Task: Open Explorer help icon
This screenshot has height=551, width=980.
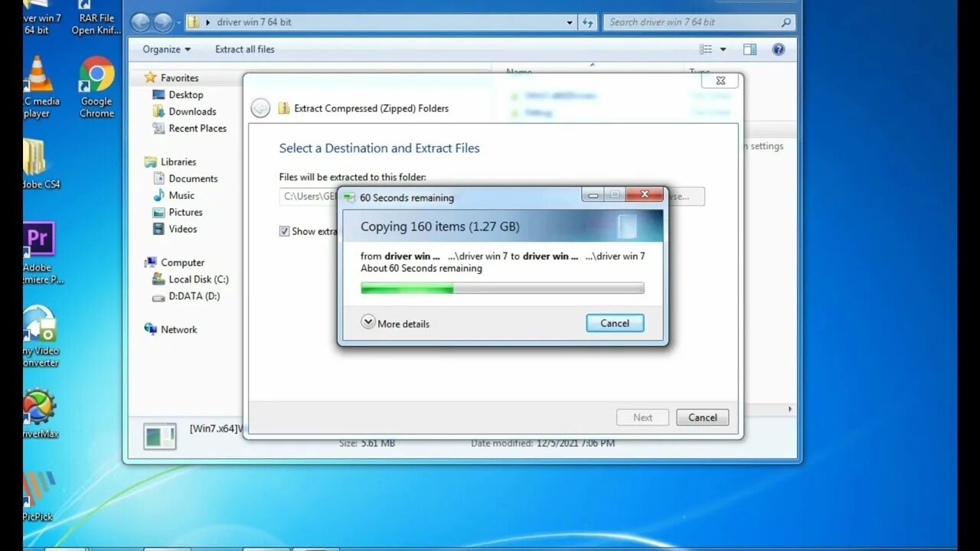Action: 779,49
